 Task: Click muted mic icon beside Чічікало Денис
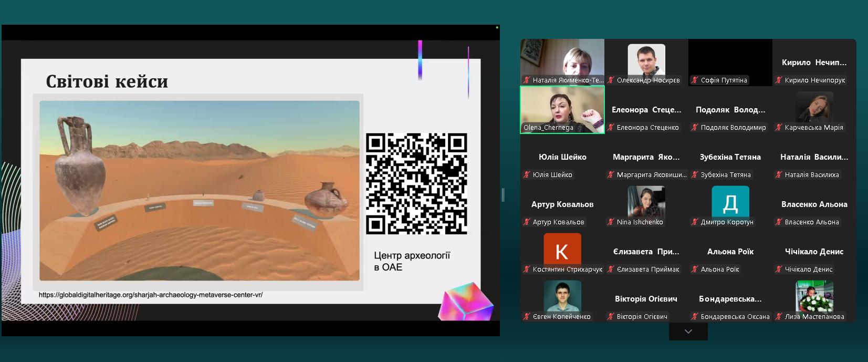click(779, 270)
